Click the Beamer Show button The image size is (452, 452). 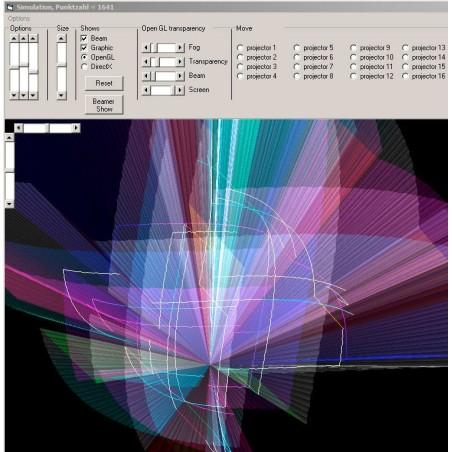tap(104, 105)
